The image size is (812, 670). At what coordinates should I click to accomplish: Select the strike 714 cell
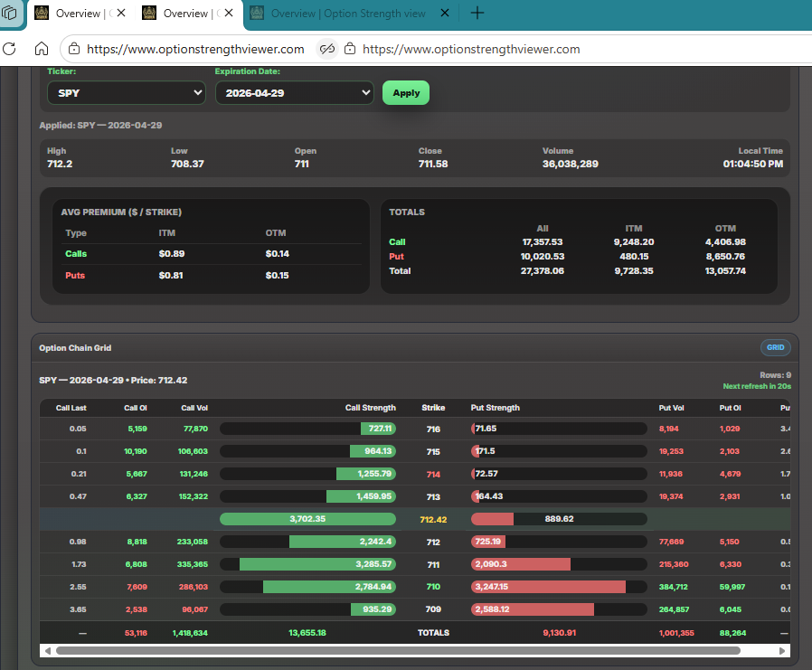(x=433, y=475)
